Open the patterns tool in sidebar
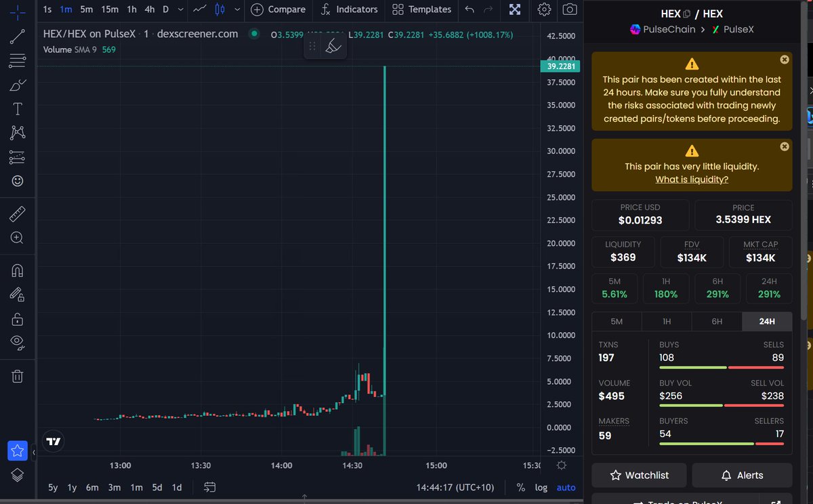The width and height of the screenshot is (813, 504). click(18, 133)
